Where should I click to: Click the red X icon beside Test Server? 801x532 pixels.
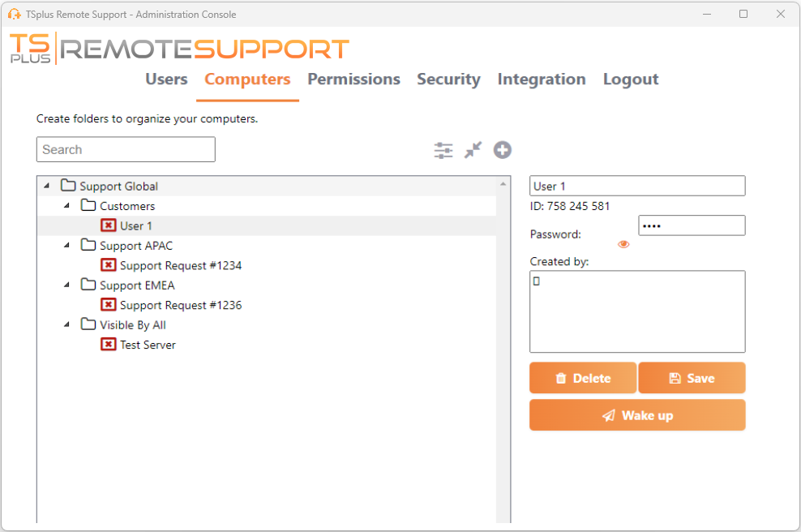pyautogui.click(x=109, y=344)
